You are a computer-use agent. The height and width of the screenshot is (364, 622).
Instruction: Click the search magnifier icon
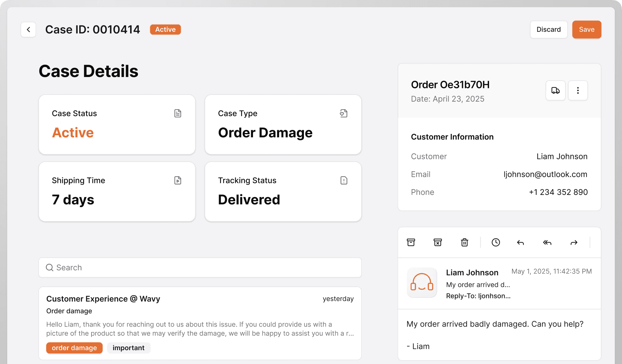(x=49, y=267)
